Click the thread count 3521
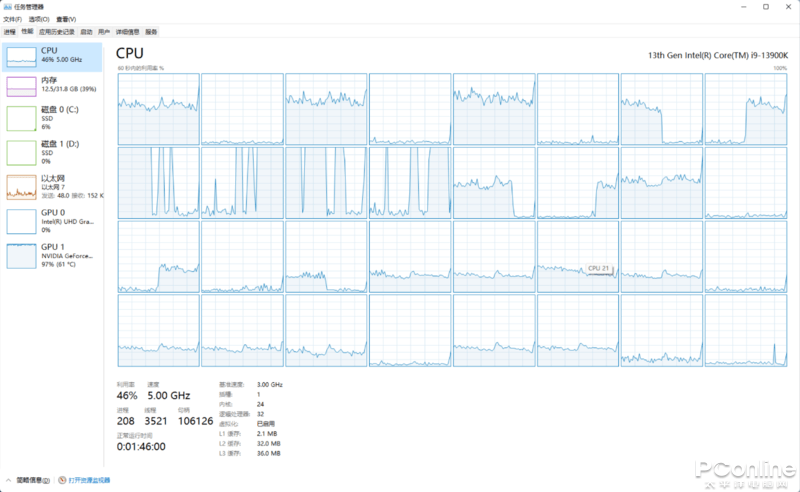Screen dimensions: 800x492 [156, 421]
